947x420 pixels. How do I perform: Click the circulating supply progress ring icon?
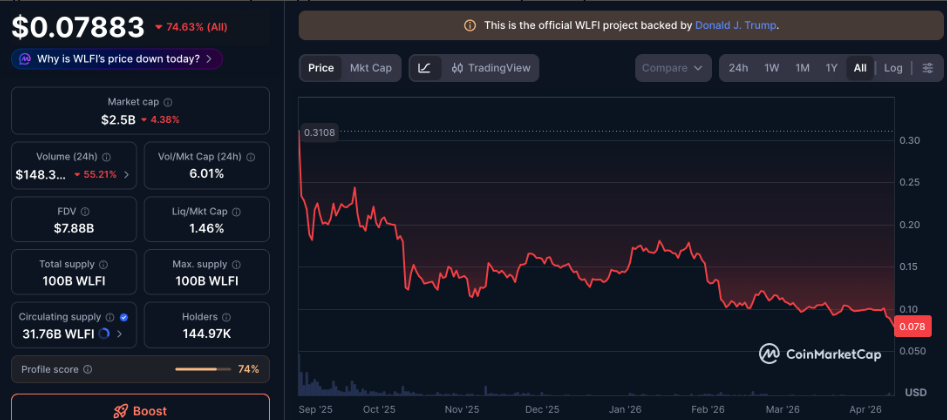(104, 333)
